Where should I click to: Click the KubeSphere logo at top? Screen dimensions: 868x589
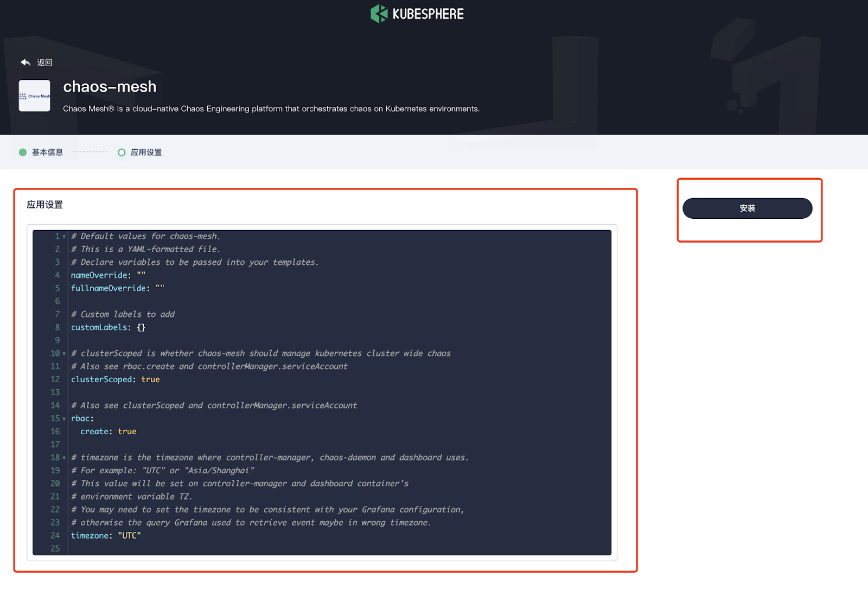click(417, 14)
